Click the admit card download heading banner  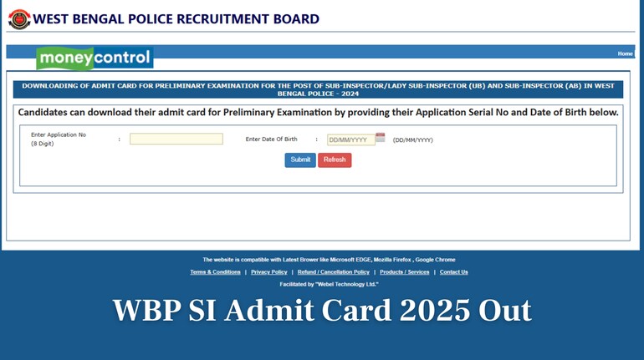point(318,89)
